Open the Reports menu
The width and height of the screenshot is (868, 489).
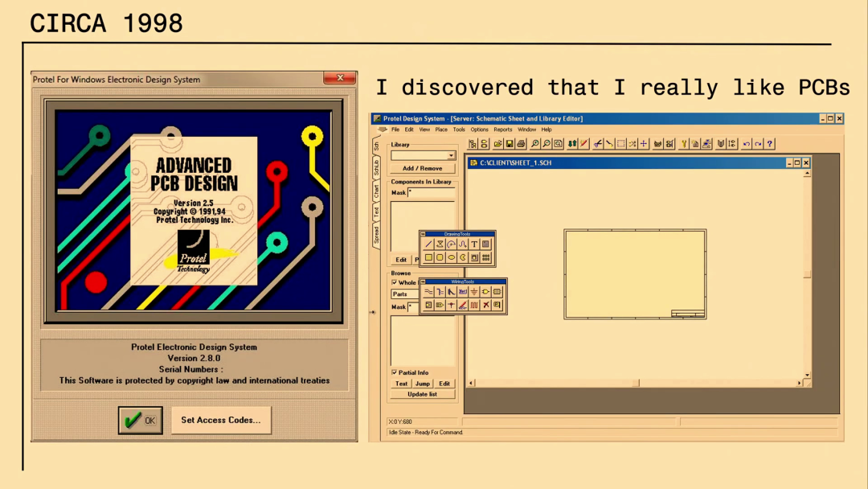pos(502,129)
